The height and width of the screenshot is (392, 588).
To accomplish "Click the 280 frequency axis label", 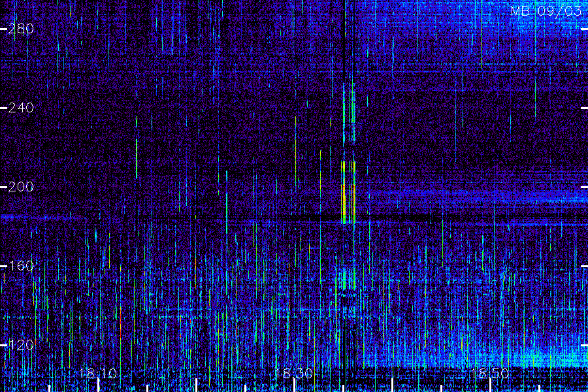I will (21, 29).
